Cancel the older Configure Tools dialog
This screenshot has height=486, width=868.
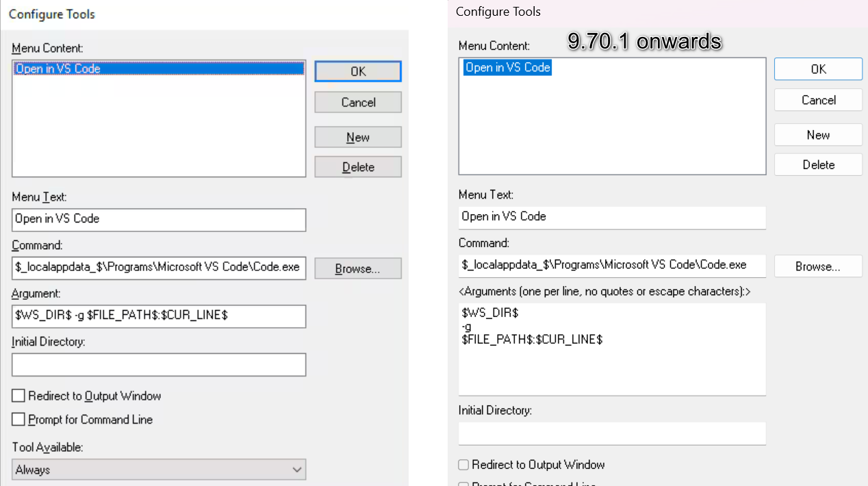click(358, 103)
